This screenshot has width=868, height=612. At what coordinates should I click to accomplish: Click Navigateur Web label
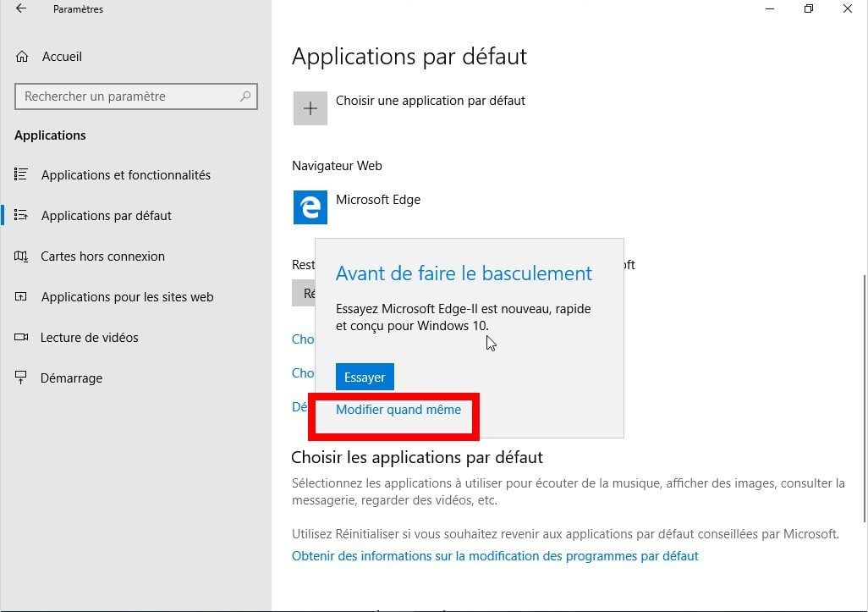coord(337,166)
